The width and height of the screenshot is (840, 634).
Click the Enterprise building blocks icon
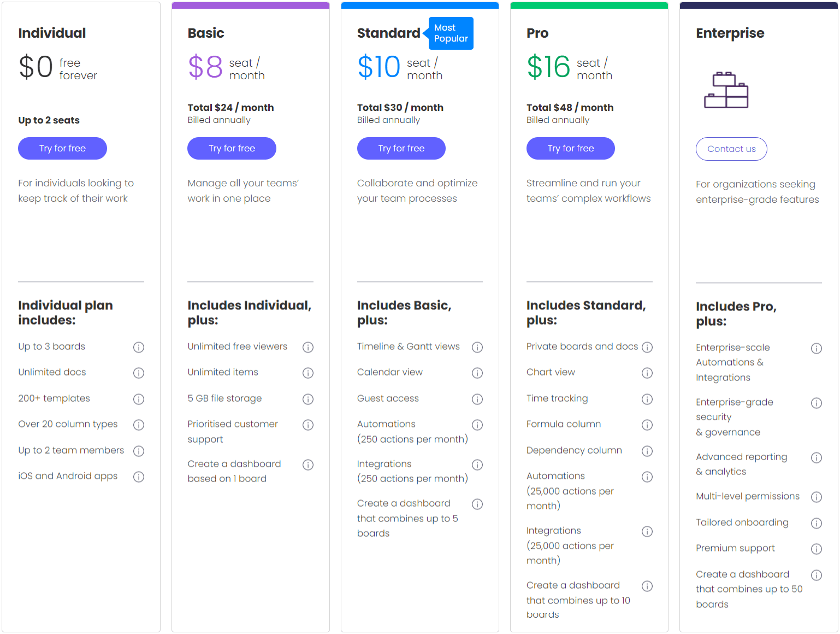pyautogui.click(x=726, y=90)
